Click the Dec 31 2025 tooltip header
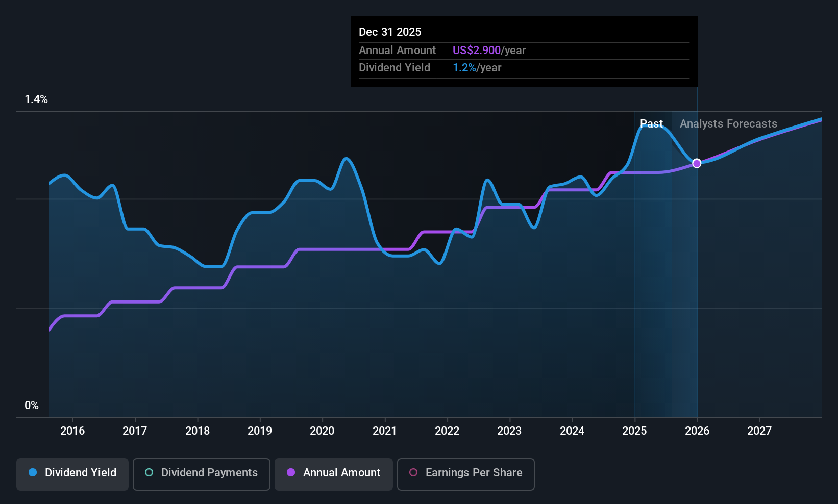The image size is (838, 504). [x=390, y=32]
